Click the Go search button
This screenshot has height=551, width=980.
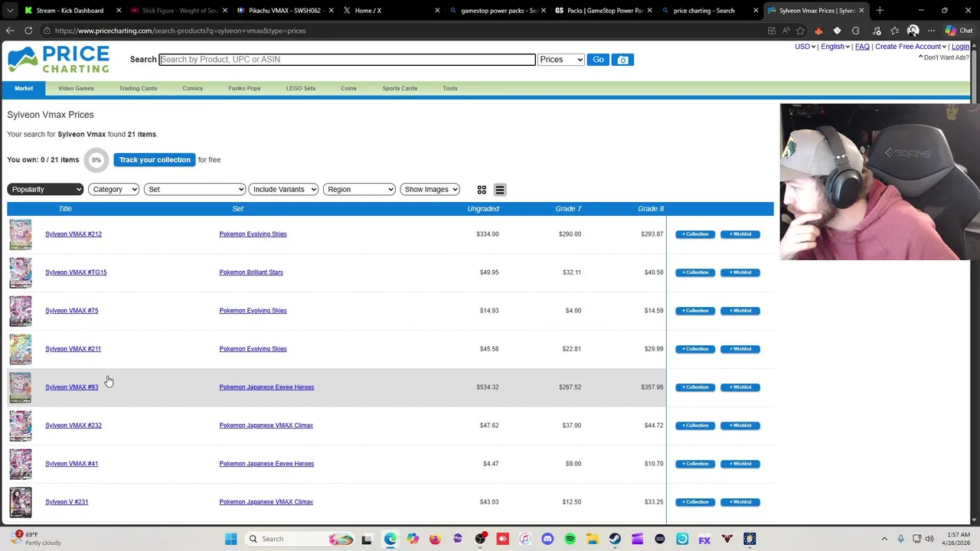point(598,60)
